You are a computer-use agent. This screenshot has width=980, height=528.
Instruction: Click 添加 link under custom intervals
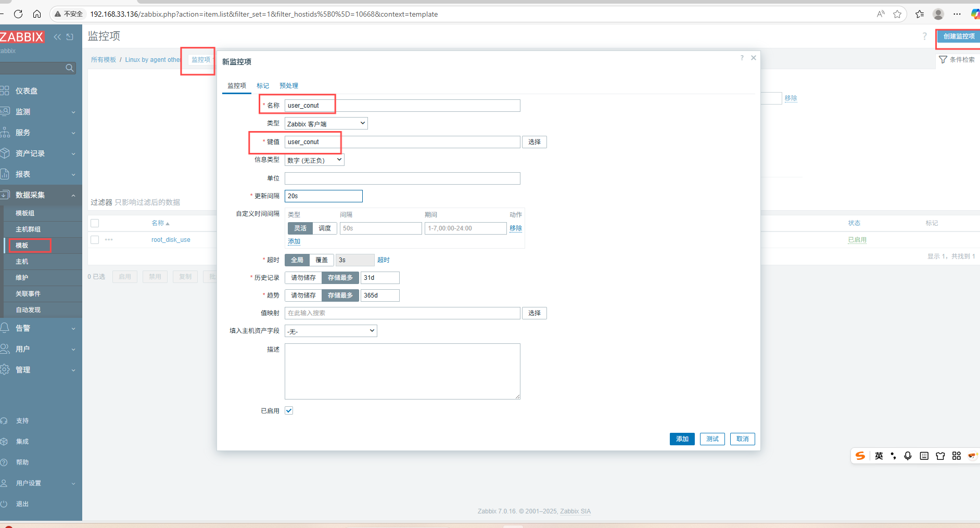pos(294,241)
